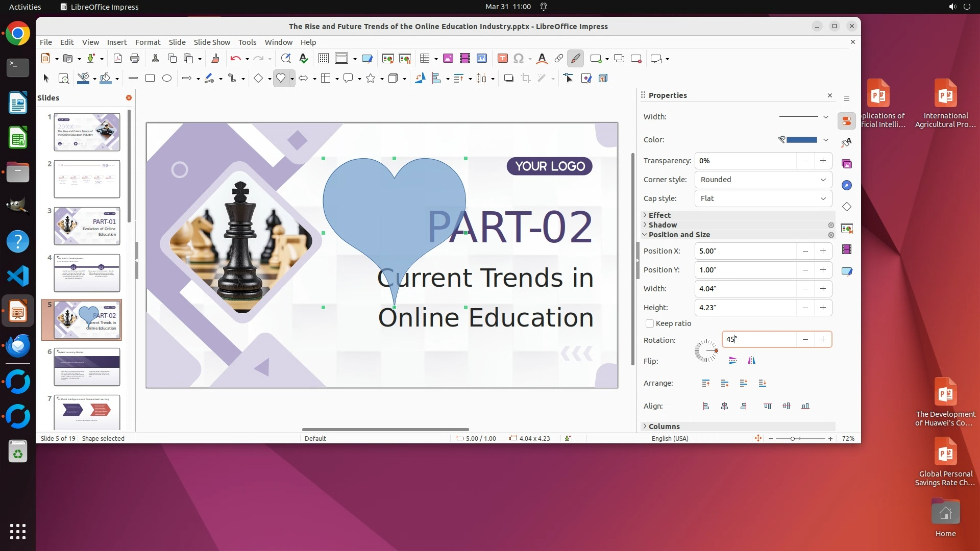Image resolution: width=980 pixels, height=551 pixels.
Task: Select slide 3 thumbnail
Action: coord(87,226)
